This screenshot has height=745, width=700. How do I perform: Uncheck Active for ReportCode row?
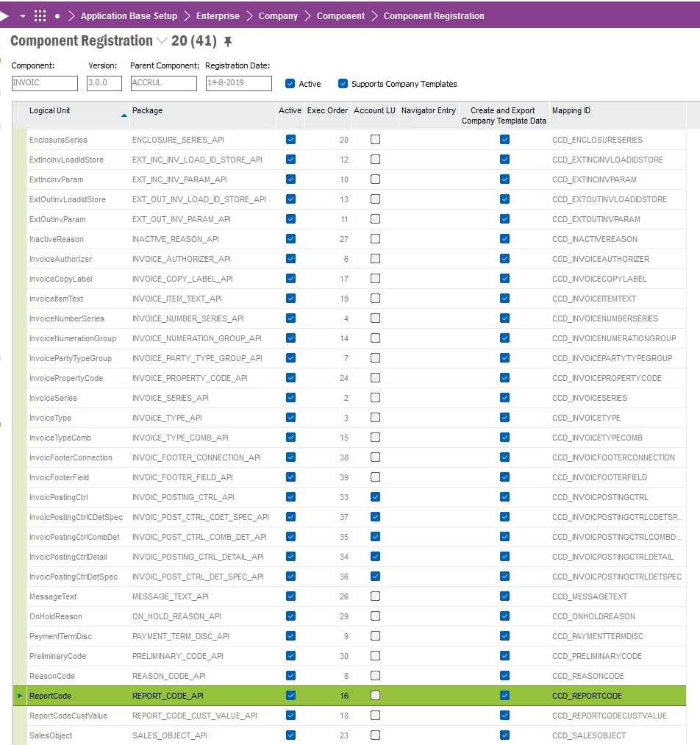pyautogui.click(x=290, y=696)
